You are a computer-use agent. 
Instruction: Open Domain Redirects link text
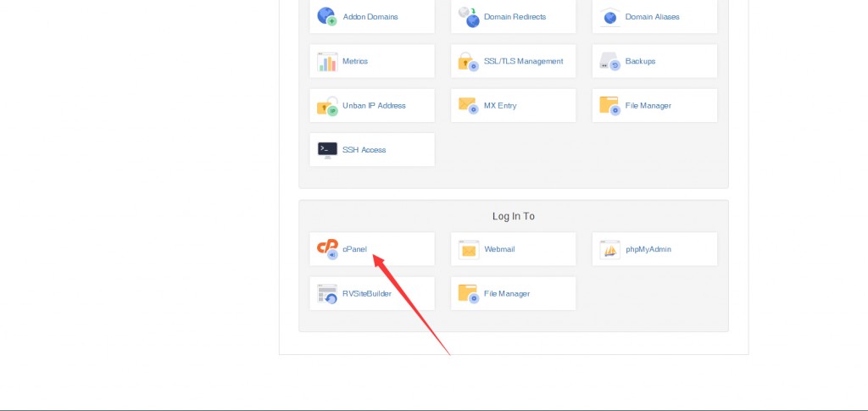(515, 17)
